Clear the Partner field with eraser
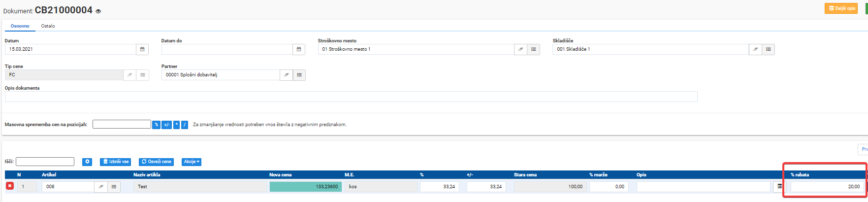The image size is (868, 202). coord(286,75)
